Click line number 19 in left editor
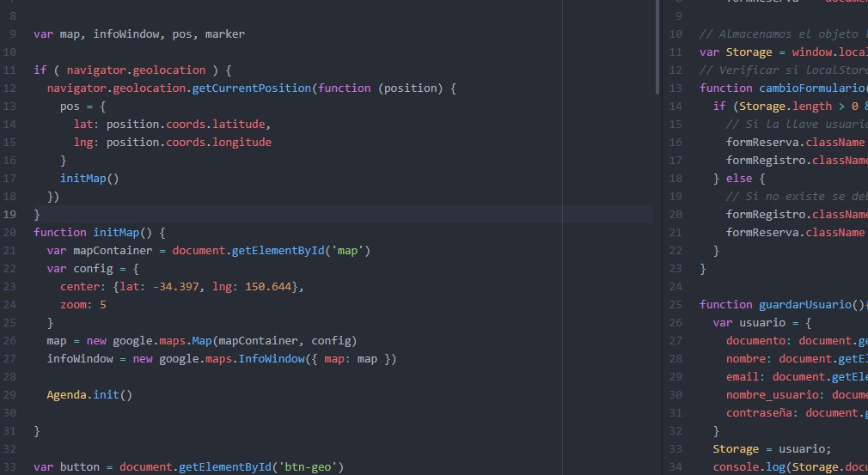This screenshot has width=868, height=475. [x=10, y=215]
